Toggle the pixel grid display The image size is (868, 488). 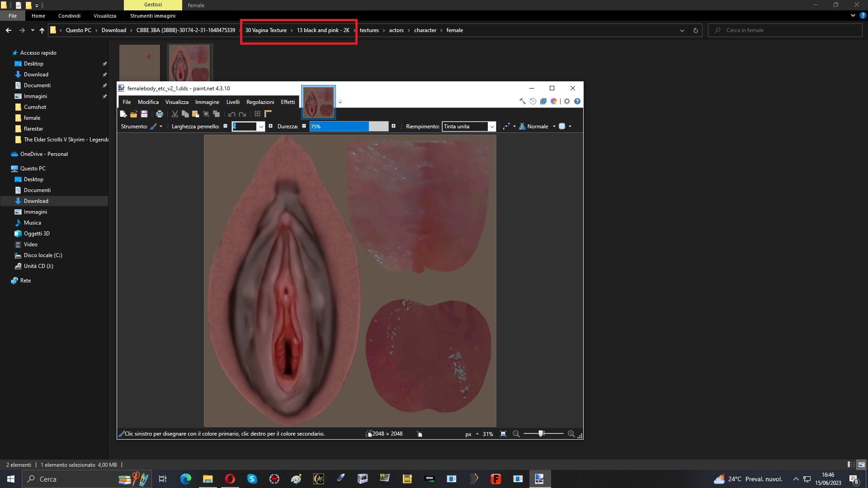coord(257,114)
